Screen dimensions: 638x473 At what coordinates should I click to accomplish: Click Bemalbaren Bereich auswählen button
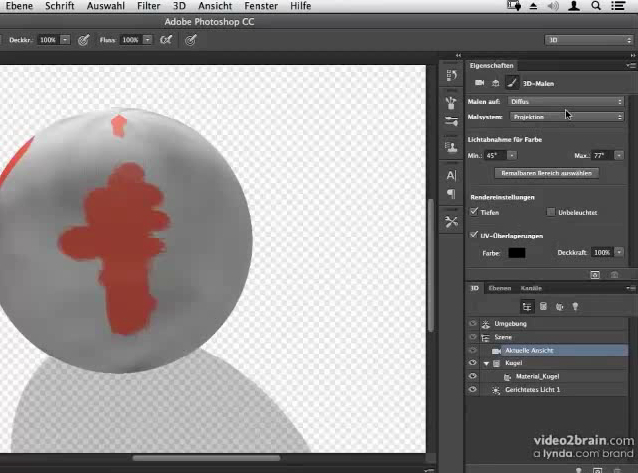click(546, 173)
